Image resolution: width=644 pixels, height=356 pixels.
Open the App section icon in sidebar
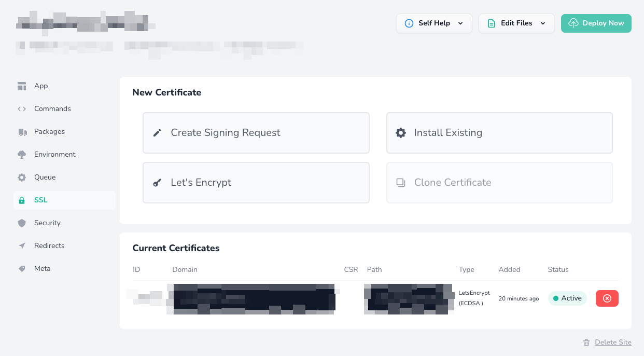point(22,86)
